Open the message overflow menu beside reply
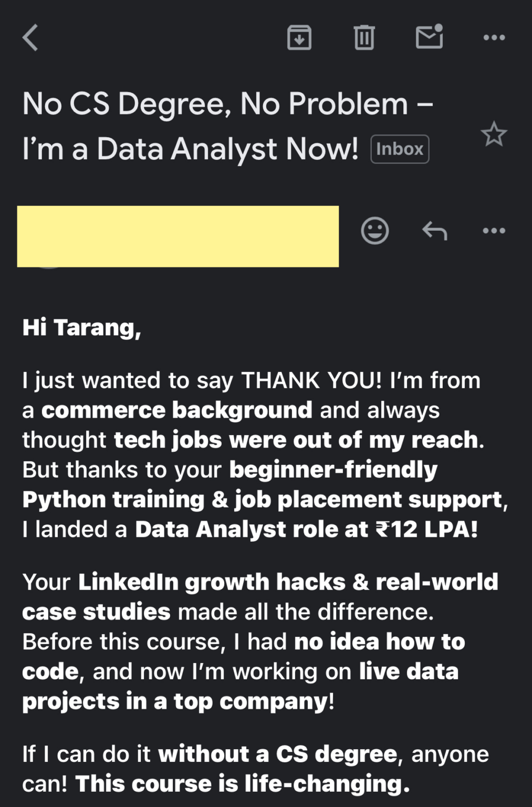The height and width of the screenshot is (807, 532). [x=493, y=230]
